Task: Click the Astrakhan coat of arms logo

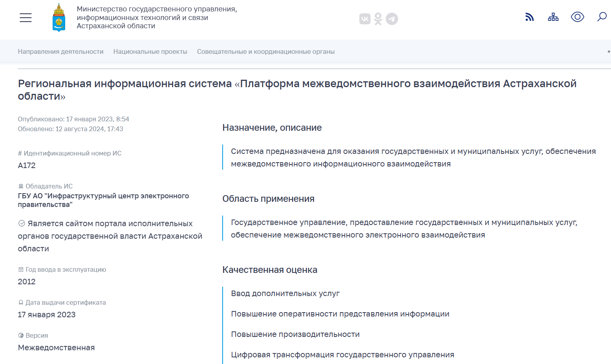Action: (x=59, y=18)
